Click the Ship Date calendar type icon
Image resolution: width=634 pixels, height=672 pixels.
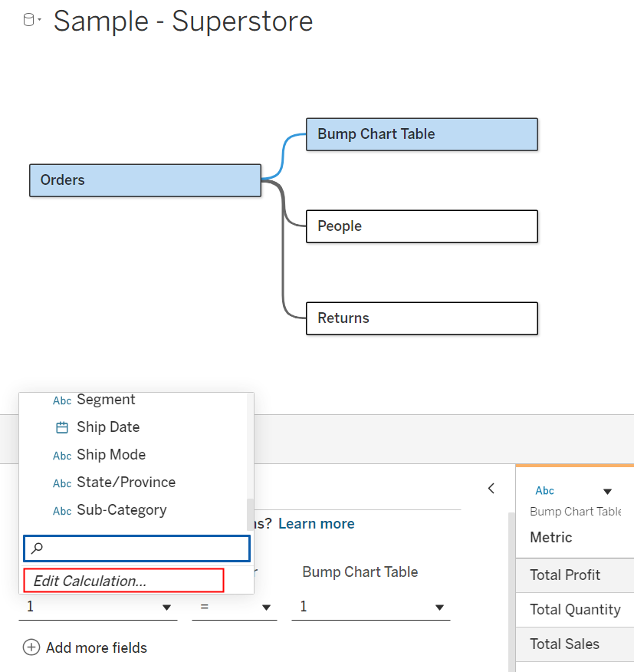[62, 428]
